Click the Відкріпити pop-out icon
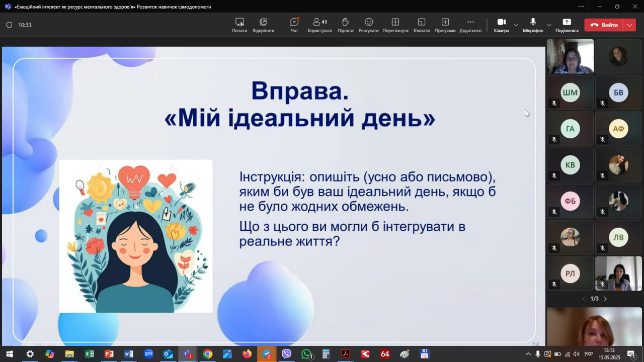The width and height of the screenshot is (644, 362). tap(263, 25)
